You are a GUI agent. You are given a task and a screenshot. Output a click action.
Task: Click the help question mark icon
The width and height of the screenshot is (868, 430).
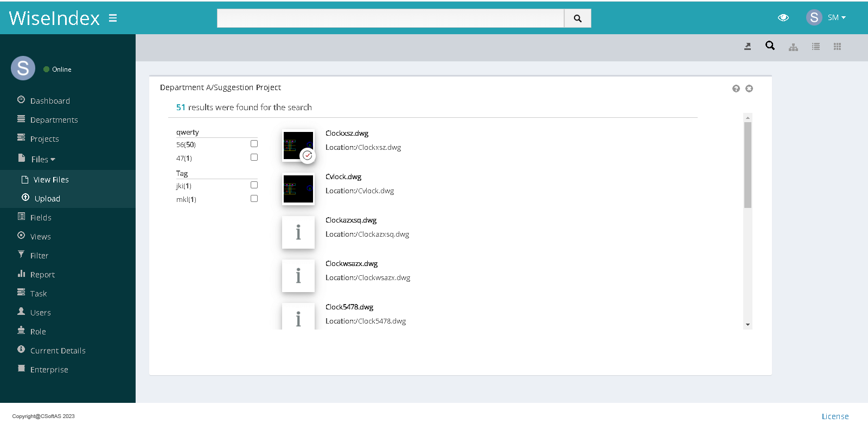(736, 88)
